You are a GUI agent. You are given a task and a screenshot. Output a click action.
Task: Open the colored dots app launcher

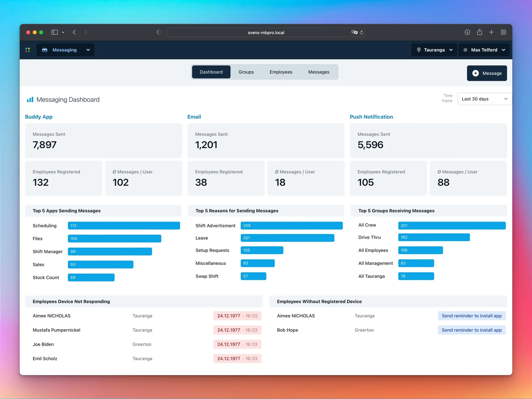click(x=28, y=50)
